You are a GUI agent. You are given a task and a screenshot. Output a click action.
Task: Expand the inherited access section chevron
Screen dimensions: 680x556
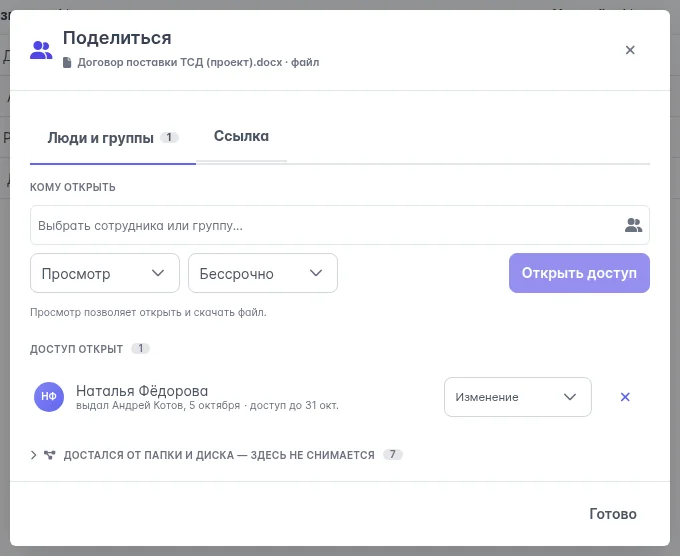click(x=33, y=455)
